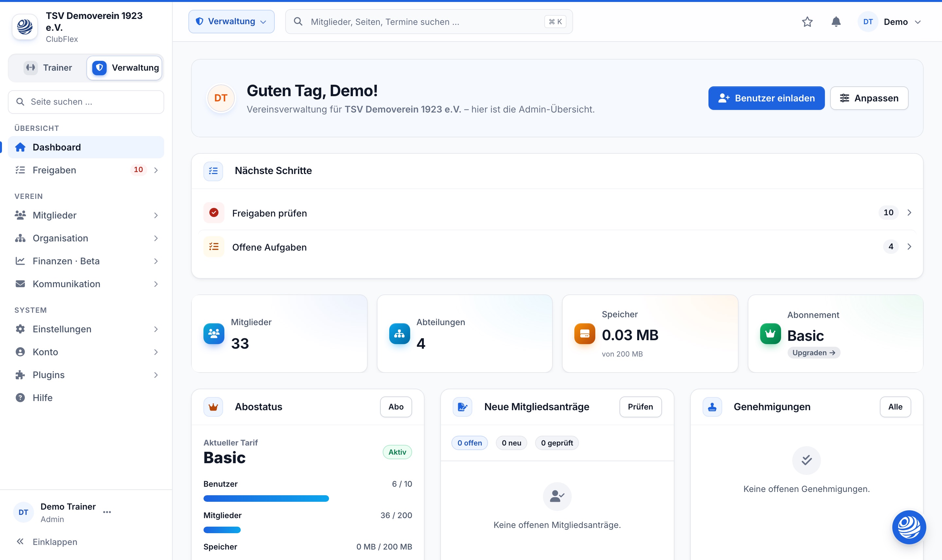Click the Nächste Schritte checklist icon
Viewport: 942px width, 560px height.
(x=213, y=171)
